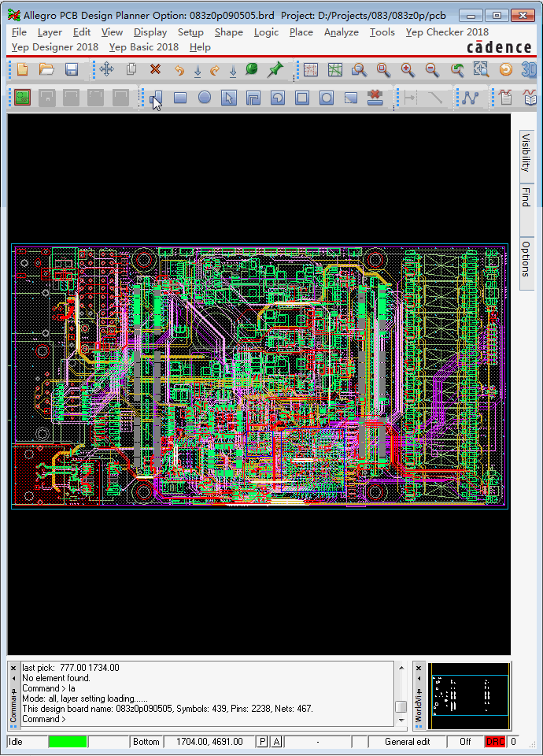Click the green status color bar
Screen dimensions: 543x756
68,742
